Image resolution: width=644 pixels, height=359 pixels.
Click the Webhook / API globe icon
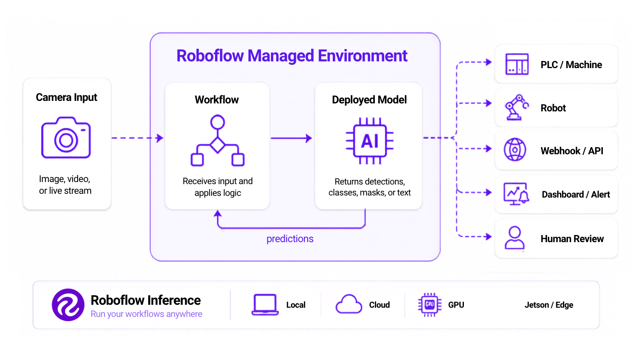pos(515,150)
